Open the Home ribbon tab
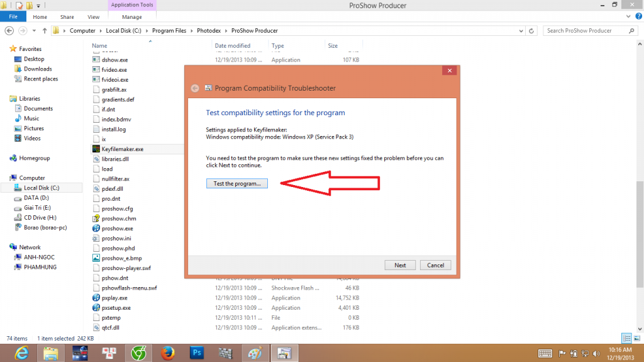The image size is (644, 362). [x=40, y=17]
